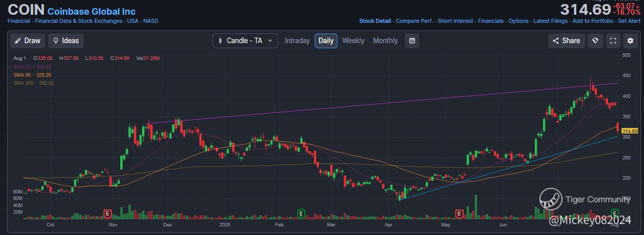Viewport: 644px width, 235px height.
Task: Open chart settings gear icon
Action: 630,41
